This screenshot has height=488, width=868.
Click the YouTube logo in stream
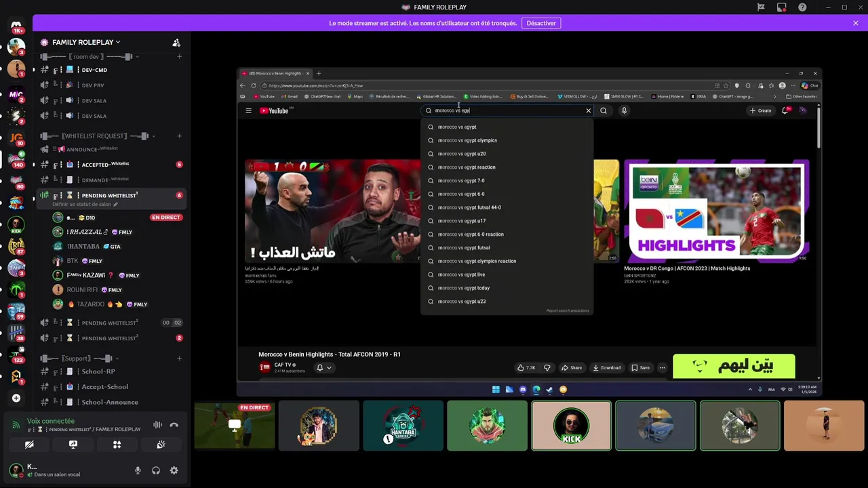274,110
